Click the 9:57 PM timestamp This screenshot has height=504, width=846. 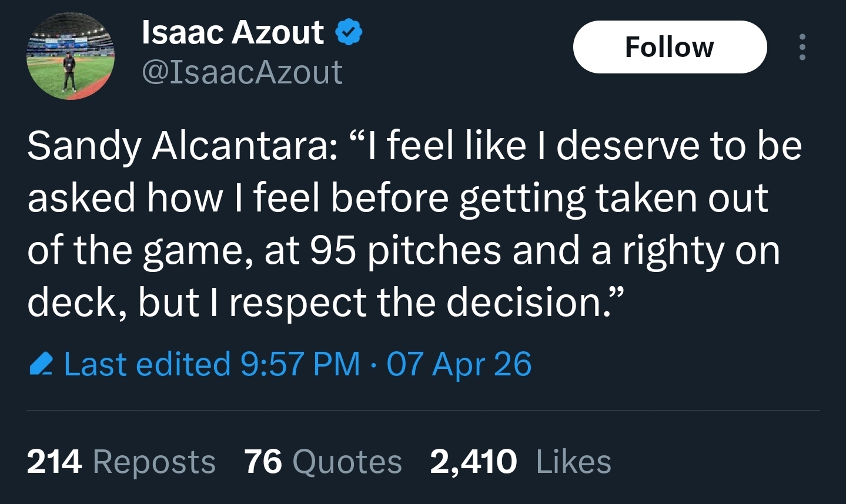[x=300, y=364]
